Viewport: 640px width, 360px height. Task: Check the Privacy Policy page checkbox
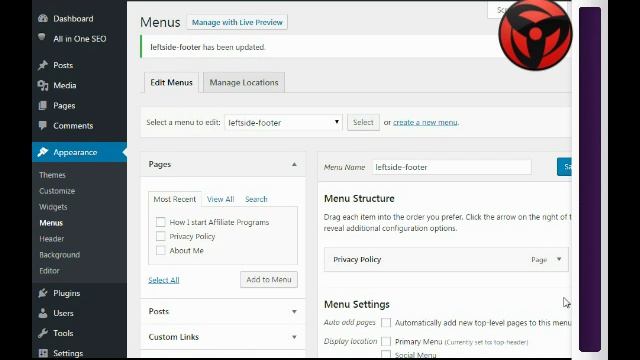160,236
